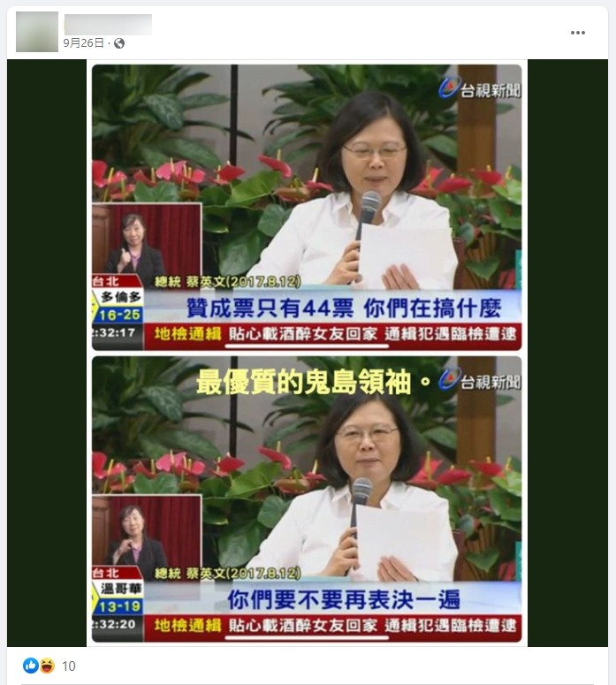Viewport: 616px width, 685px height.
Task: Click the 多倫多 16-25 weather box
Action: pyautogui.click(x=118, y=306)
